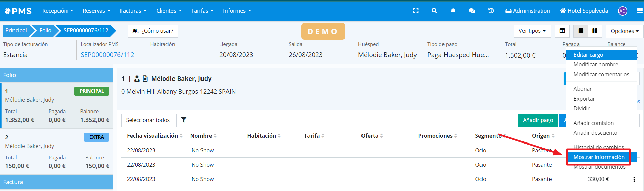Select Mostrar información from context menu

click(x=599, y=157)
